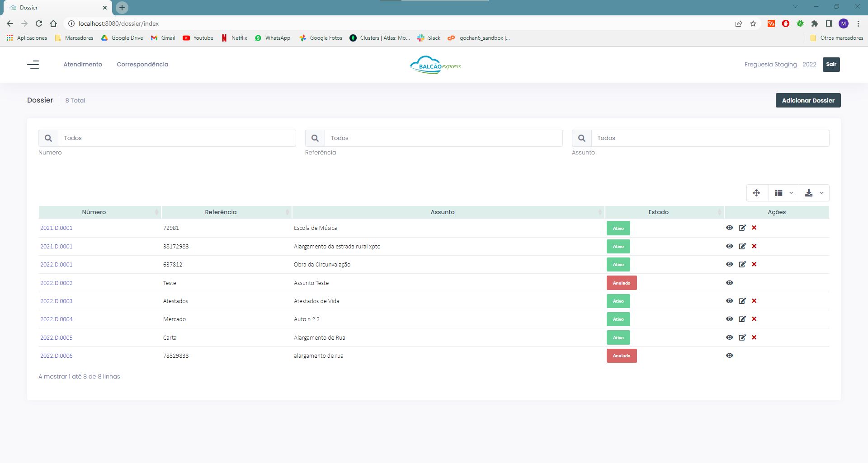Viewport: 868px width, 463px height.
Task: Click search icon of Assunto filter
Action: [582, 138]
